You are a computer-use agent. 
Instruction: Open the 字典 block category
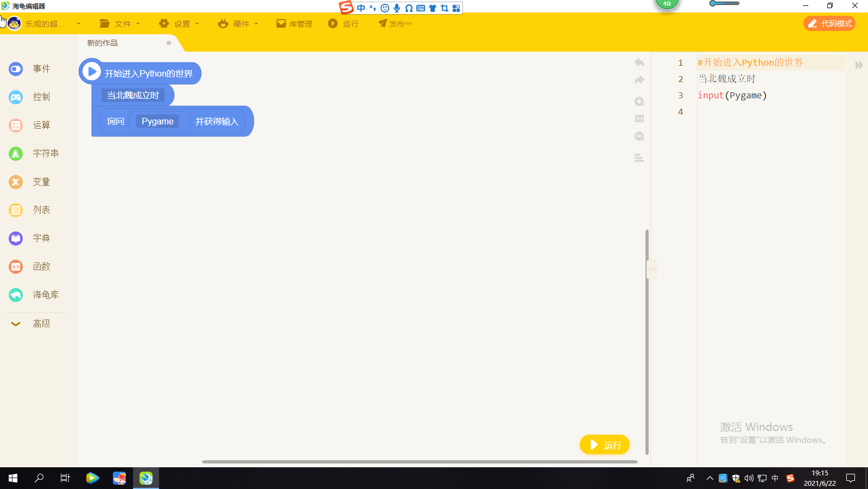(x=30, y=238)
